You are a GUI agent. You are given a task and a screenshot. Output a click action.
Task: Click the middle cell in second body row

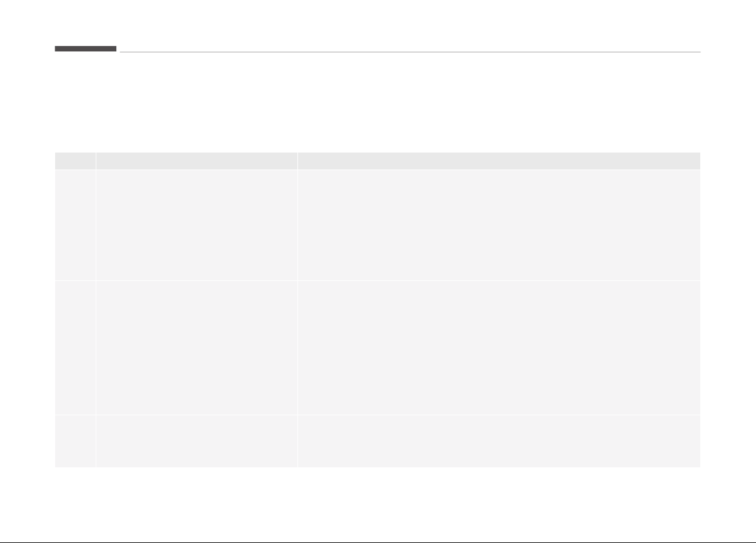point(197,347)
